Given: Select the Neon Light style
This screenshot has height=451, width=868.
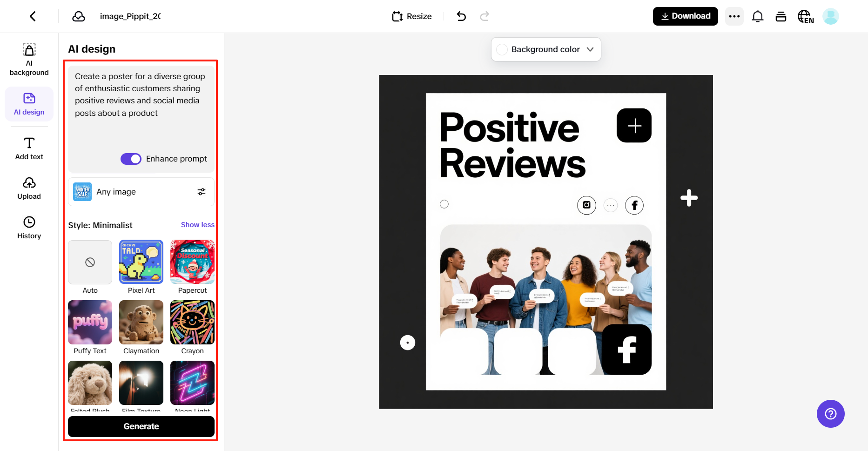Looking at the screenshot, I should click(193, 383).
